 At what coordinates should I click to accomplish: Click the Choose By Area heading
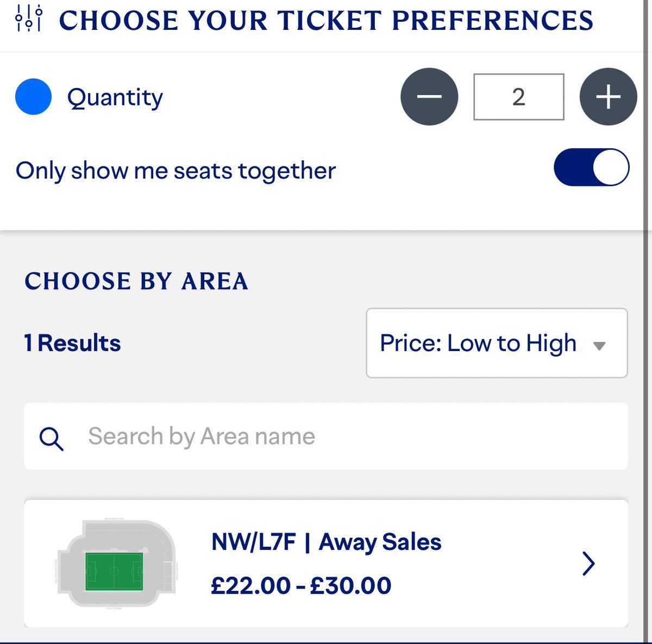[136, 281]
